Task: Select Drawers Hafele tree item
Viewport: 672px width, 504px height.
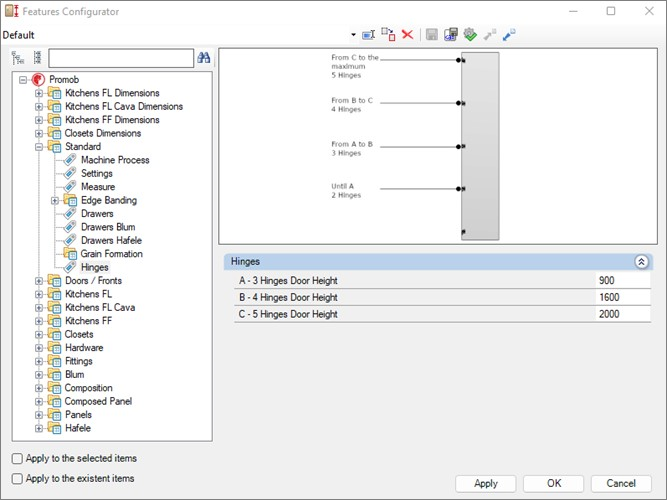Action: (111, 240)
